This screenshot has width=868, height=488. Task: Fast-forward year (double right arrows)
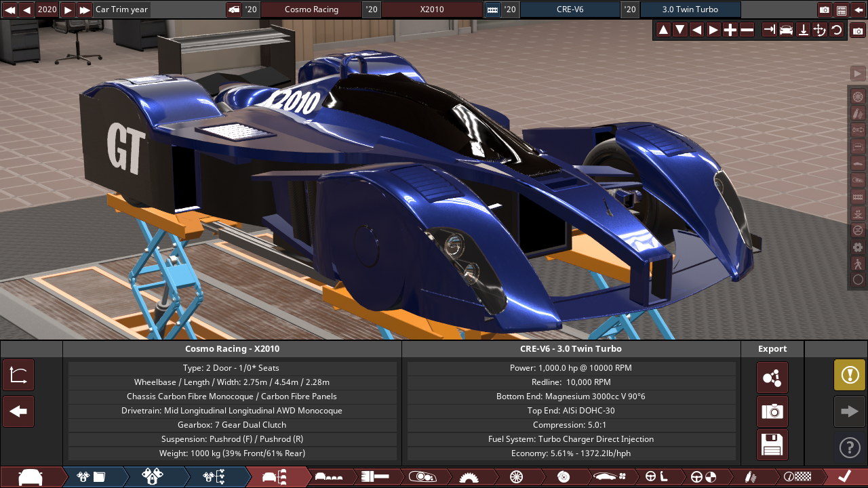85,9
